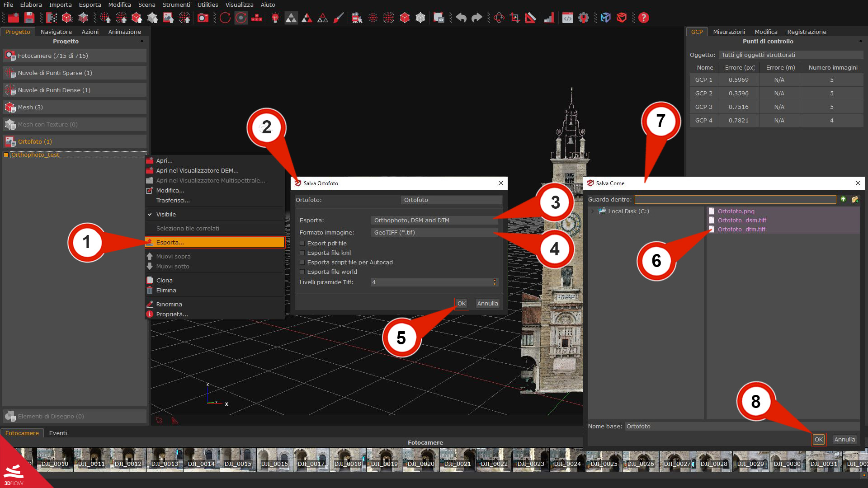Collapse Ortofoto (1) section
The height and width of the screenshot is (488, 868).
click(75, 141)
